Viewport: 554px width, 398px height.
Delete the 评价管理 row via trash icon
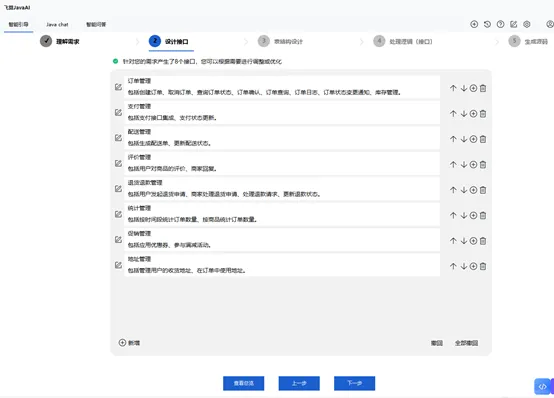pyautogui.click(x=483, y=165)
